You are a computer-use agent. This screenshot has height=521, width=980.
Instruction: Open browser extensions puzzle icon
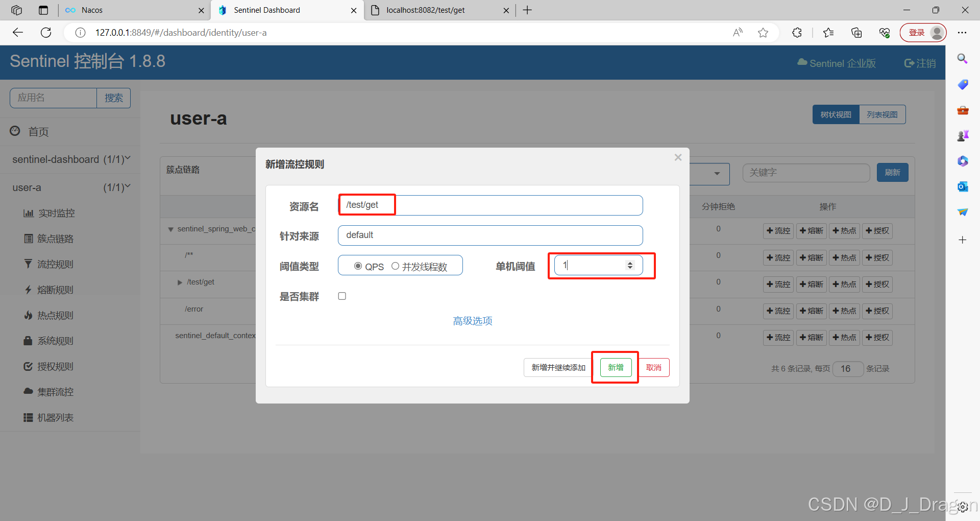click(x=797, y=33)
